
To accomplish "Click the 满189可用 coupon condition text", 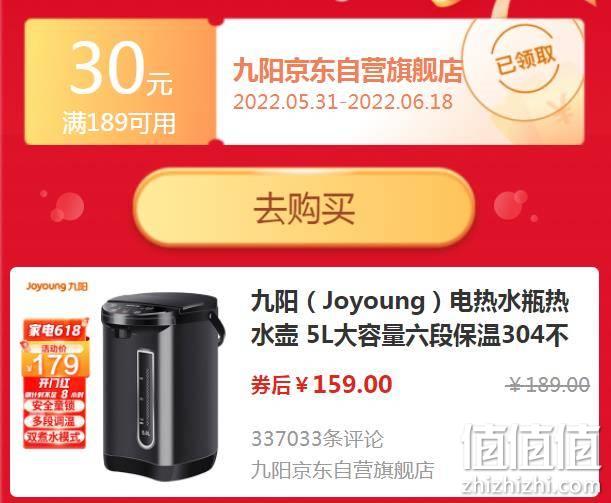I will 119,124.
